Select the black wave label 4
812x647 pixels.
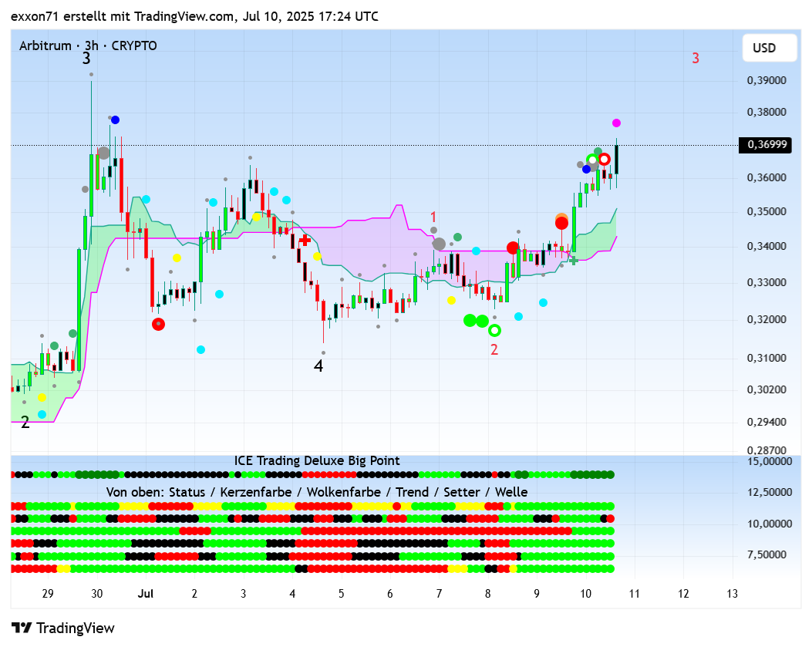pos(318,366)
